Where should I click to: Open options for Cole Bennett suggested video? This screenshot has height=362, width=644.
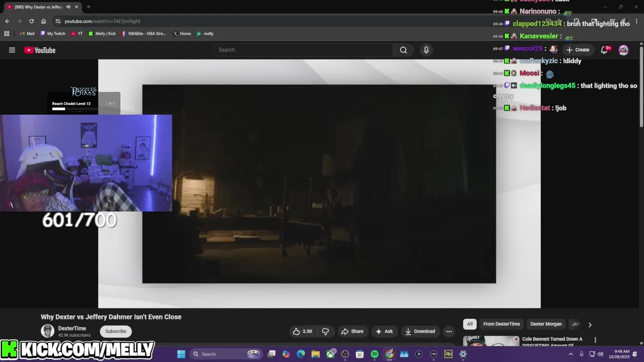[x=595, y=340]
